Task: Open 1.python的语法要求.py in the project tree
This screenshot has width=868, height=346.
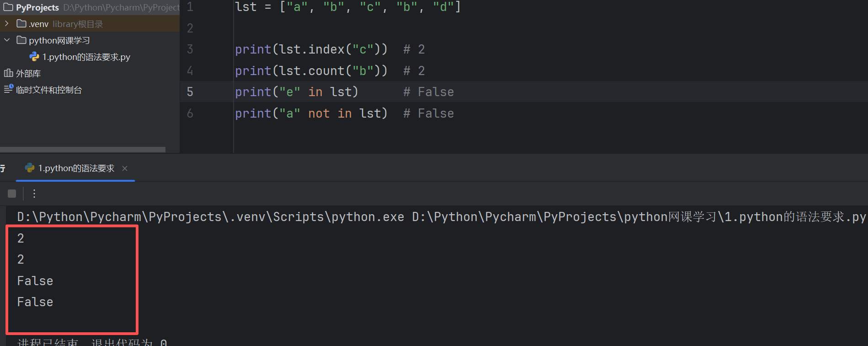Action: pos(86,57)
